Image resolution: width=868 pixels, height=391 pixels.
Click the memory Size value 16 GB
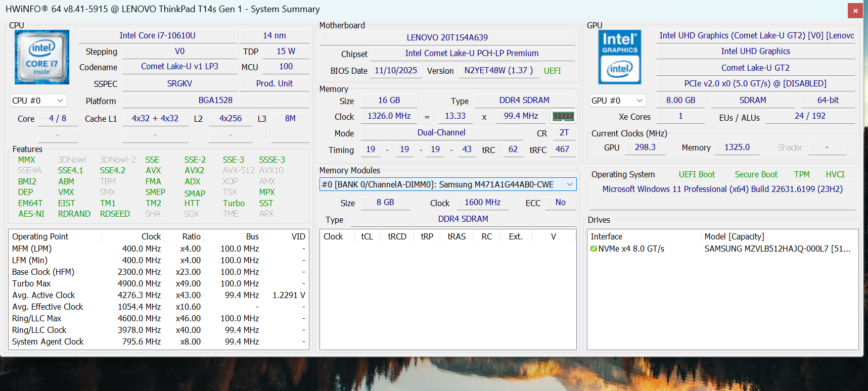pyautogui.click(x=389, y=100)
